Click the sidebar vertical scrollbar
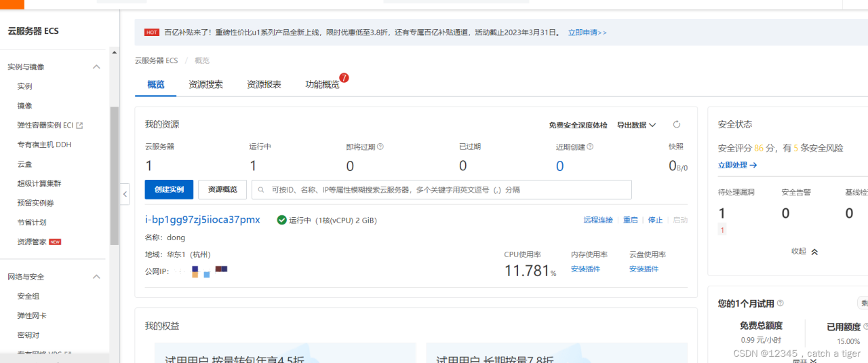 click(x=114, y=176)
